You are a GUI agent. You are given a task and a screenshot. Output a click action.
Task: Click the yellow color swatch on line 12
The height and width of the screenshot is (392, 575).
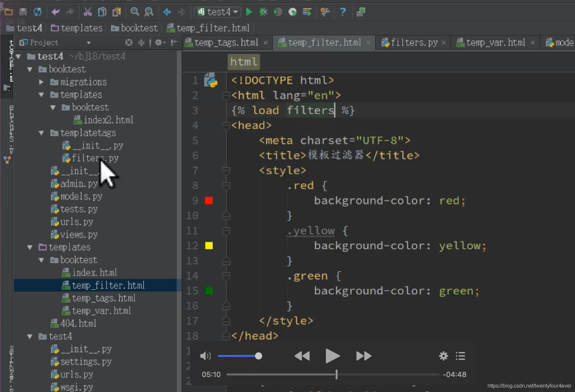click(209, 246)
